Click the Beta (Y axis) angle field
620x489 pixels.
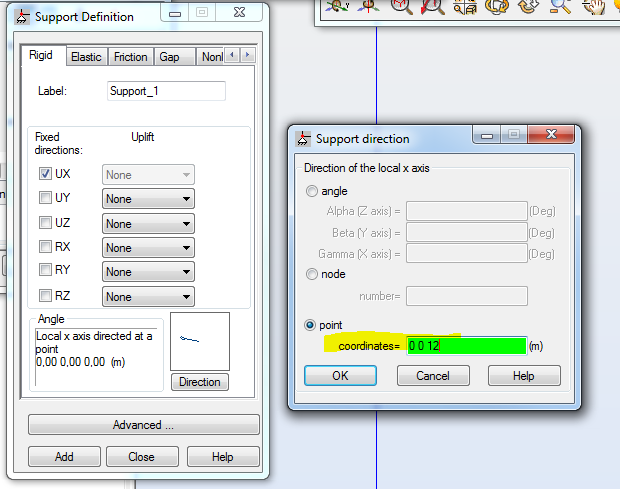pyautogui.click(x=467, y=232)
